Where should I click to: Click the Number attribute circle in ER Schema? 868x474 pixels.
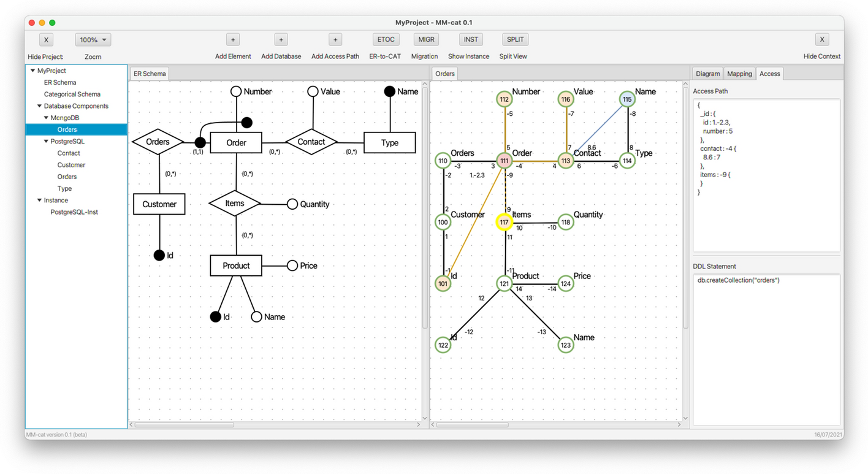click(x=236, y=91)
